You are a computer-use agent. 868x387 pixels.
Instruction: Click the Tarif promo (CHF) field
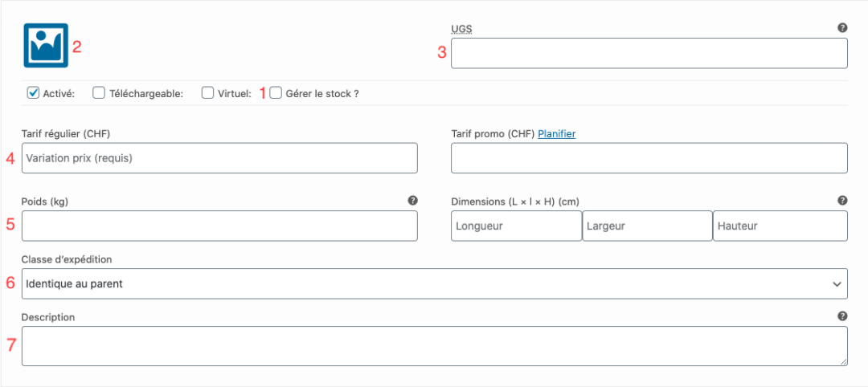click(649, 158)
